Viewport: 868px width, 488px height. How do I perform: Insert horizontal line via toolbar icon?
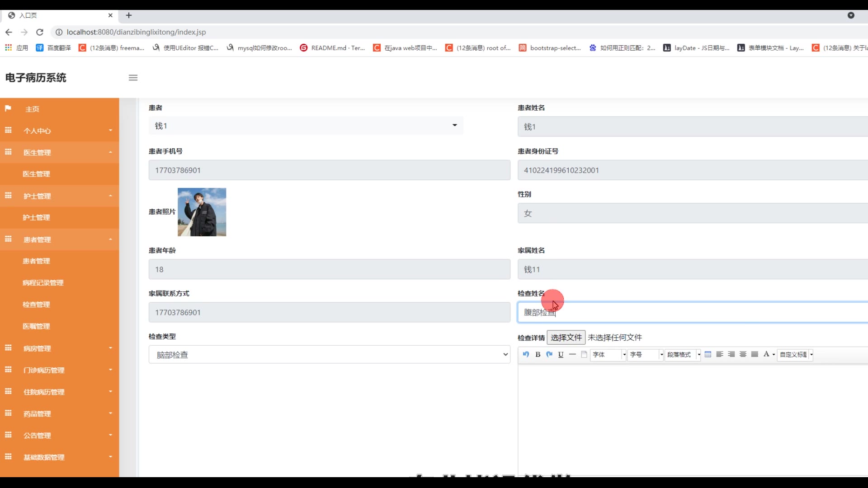(x=572, y=355)
